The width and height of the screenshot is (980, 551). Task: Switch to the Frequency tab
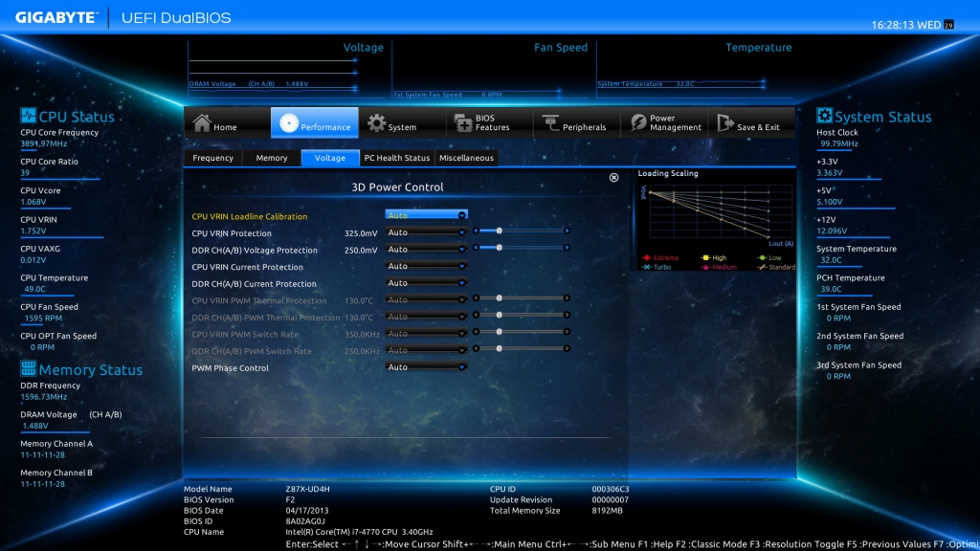(212, 158)
